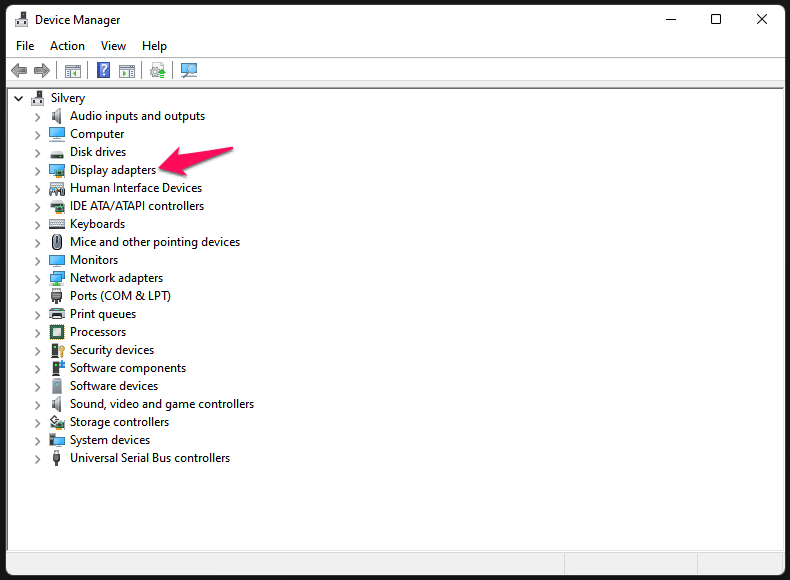Screen dimensions: 790x580
Task: Click the Sound, video and game controllers icon
Action: pyautogui.click(x=56, y=404)
